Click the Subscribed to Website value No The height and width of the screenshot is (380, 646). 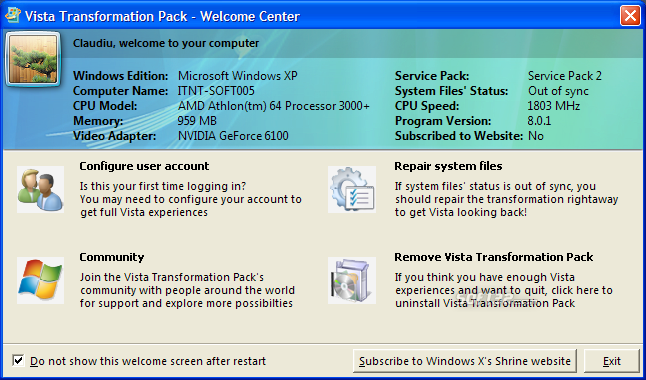coord(536,136)
